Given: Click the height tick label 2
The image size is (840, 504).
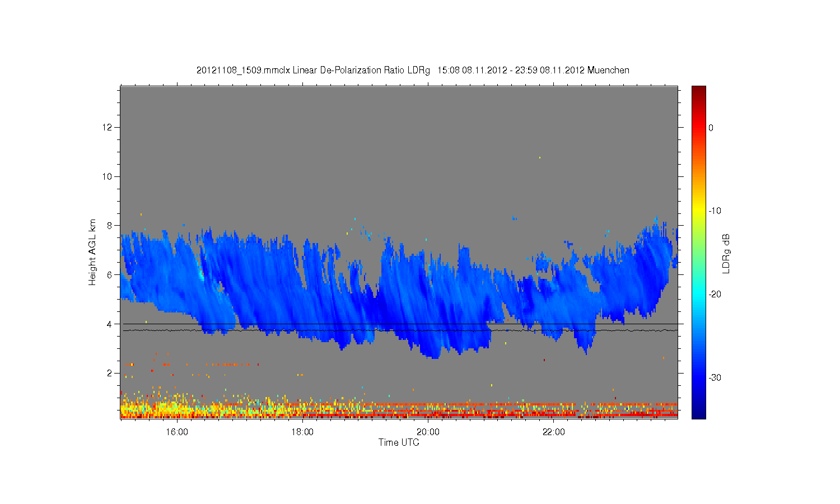Looking at the screenshot, I should coord(110,373).
